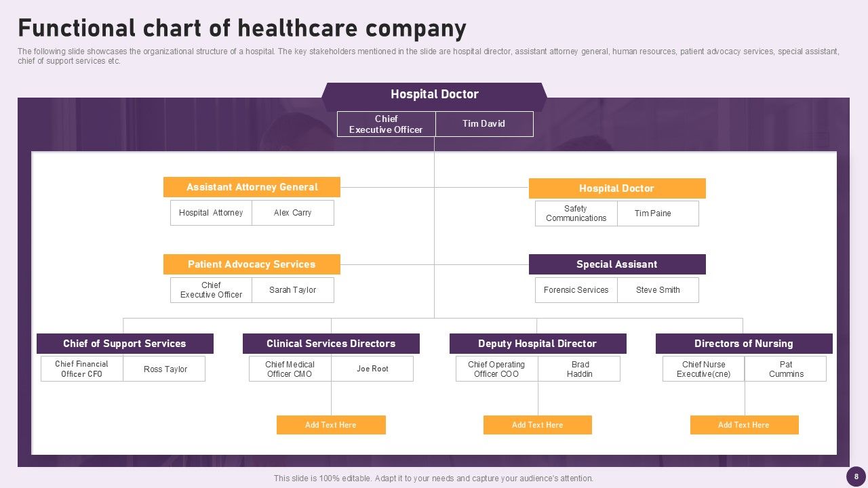Click the Ross Taylor name cell
The width and height of the screenshot is (868, 488).
(x=165, y=369)
